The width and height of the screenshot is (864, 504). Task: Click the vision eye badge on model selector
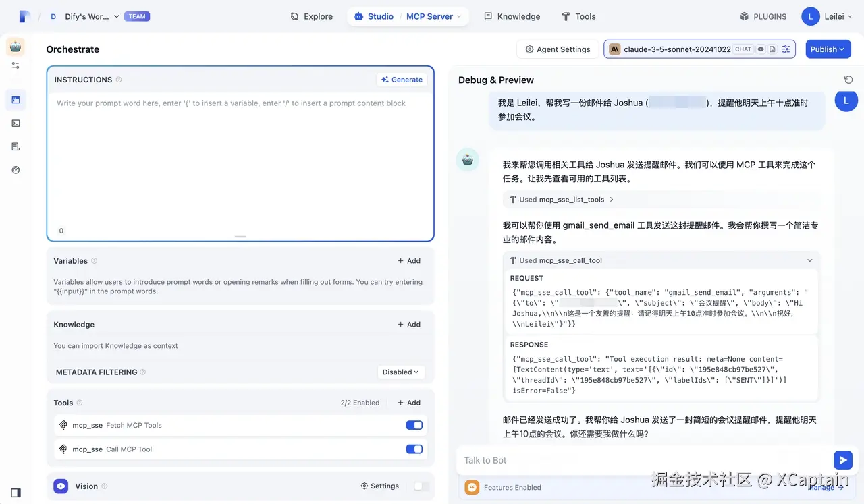(x=761, y=49)
